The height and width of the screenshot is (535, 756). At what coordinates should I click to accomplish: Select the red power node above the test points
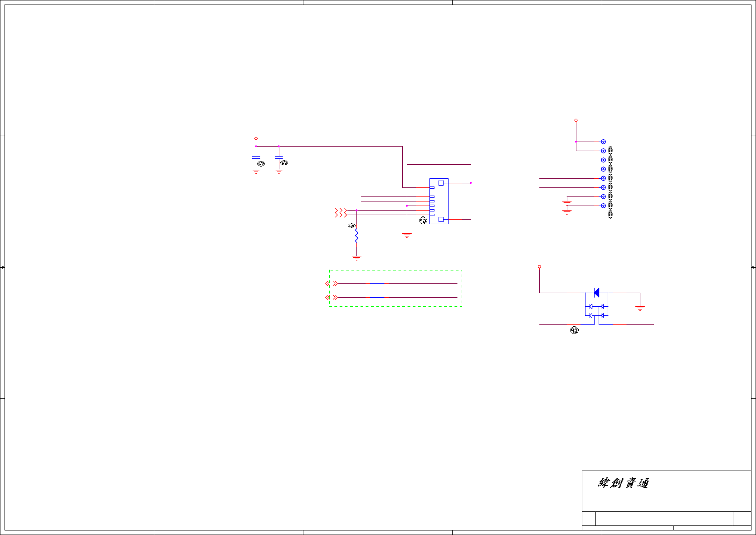coord(576,120)
